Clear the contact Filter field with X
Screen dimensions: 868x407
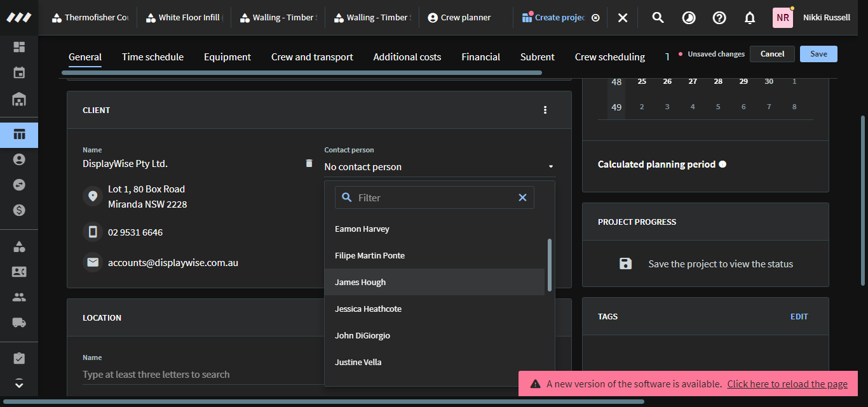point(522,197)
